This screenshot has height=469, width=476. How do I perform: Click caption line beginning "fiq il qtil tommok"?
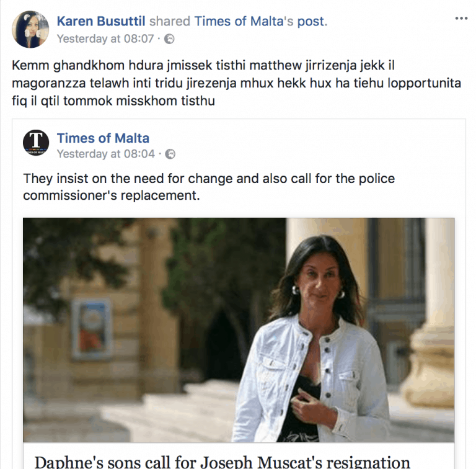tap(113, 101)
